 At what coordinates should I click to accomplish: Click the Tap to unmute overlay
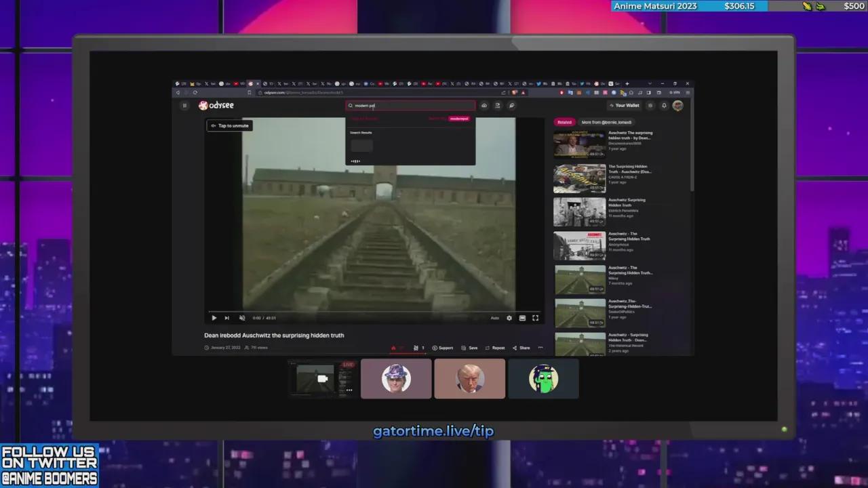click(x=230, y=125)
